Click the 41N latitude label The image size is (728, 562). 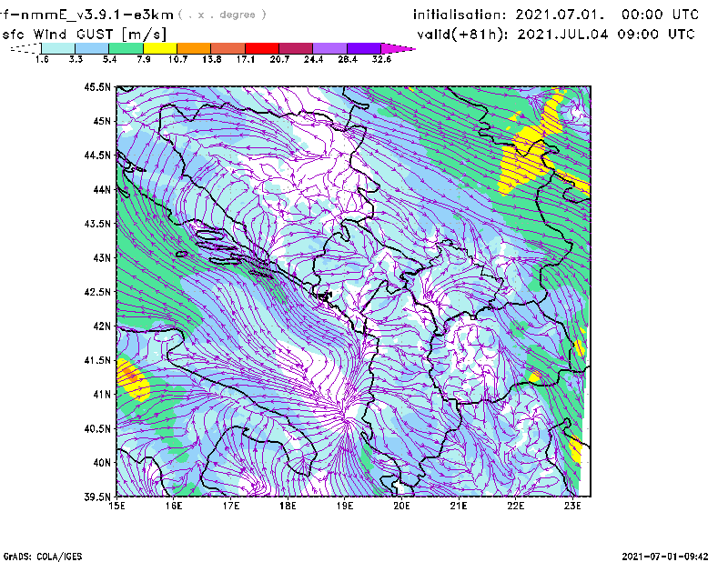pyautogui.click(x=102, y=395)
